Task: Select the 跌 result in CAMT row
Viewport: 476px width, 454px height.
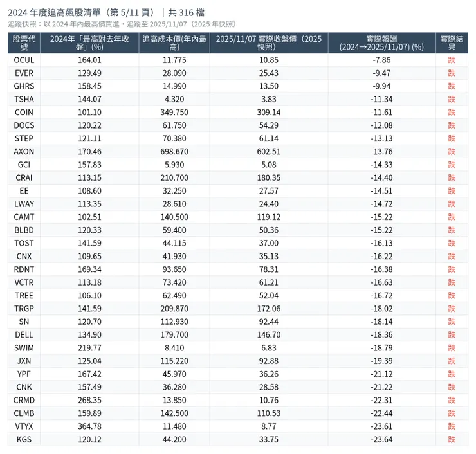Action: [452, 217]
